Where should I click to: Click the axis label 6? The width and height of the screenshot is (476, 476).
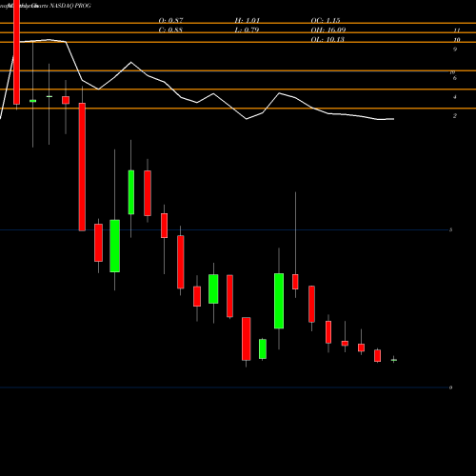[455, 78]
